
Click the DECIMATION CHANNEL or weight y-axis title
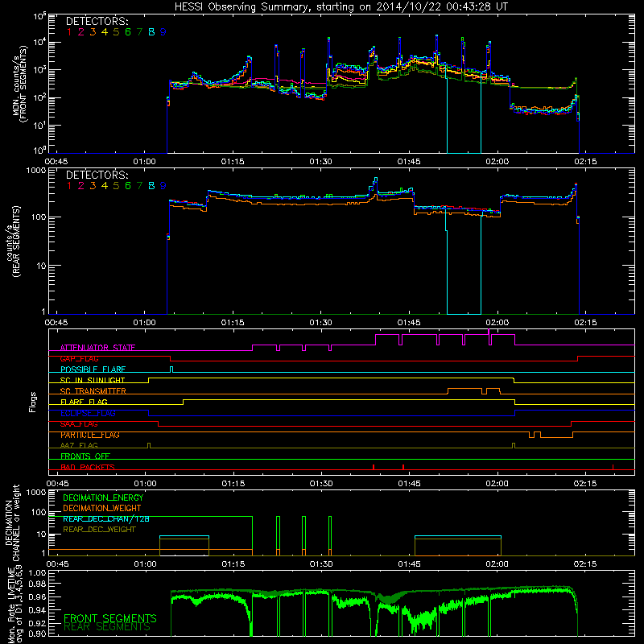[12, 522]
